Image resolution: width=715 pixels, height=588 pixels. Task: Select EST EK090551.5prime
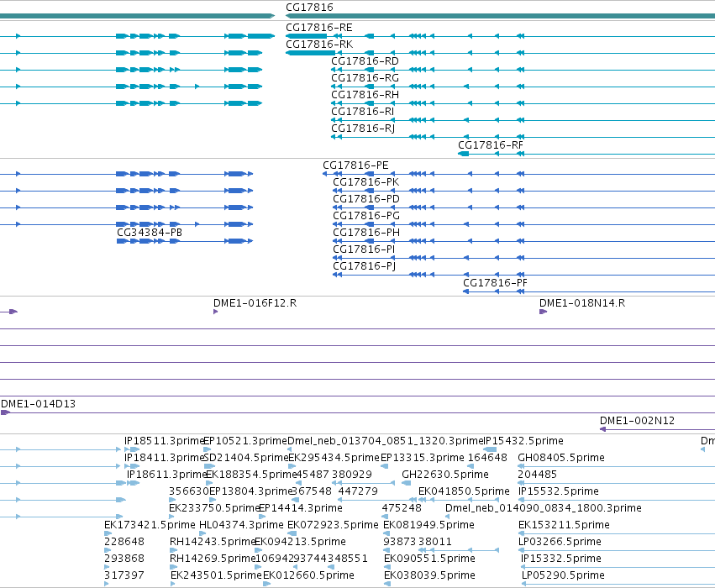pyautogui.click(x=429, y=559)
